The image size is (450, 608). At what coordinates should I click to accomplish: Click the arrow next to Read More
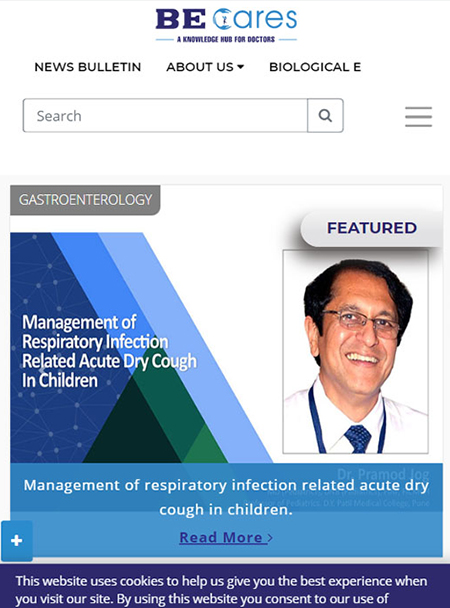(x=270, y=538)
